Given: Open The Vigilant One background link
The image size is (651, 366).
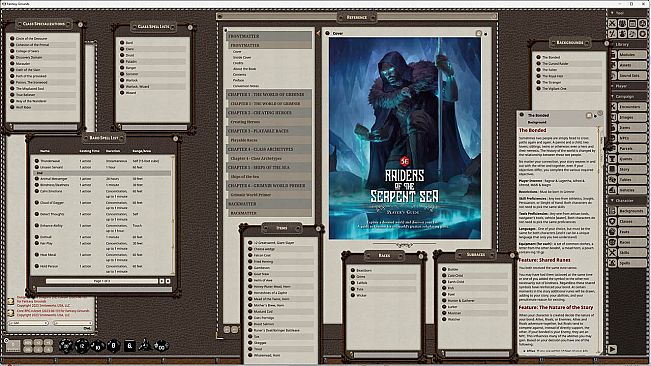Looking at the screenshot, I should pos(554,88).
